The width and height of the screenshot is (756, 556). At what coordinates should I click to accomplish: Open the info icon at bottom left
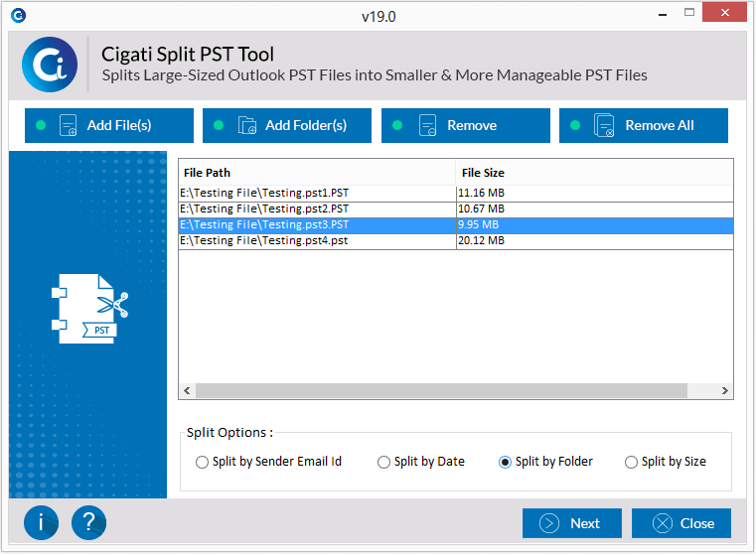click(x=41, y=523)
